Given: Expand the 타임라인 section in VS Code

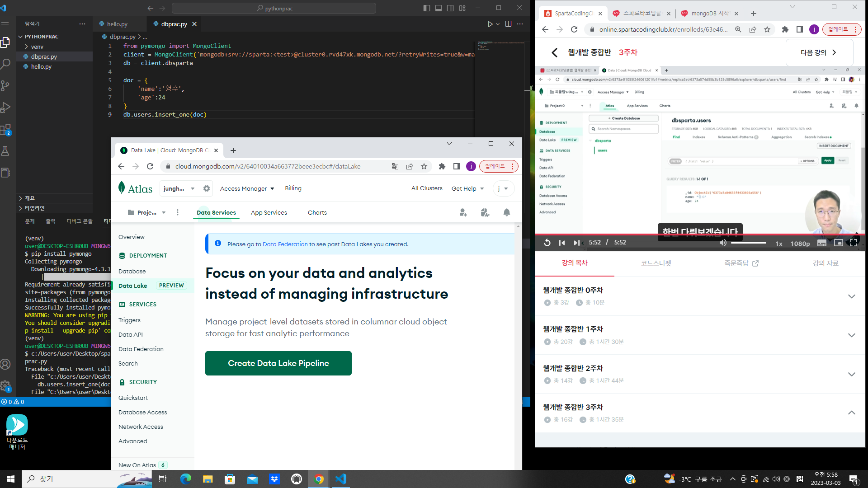Looking at the screenshot, I should point(34,208).
